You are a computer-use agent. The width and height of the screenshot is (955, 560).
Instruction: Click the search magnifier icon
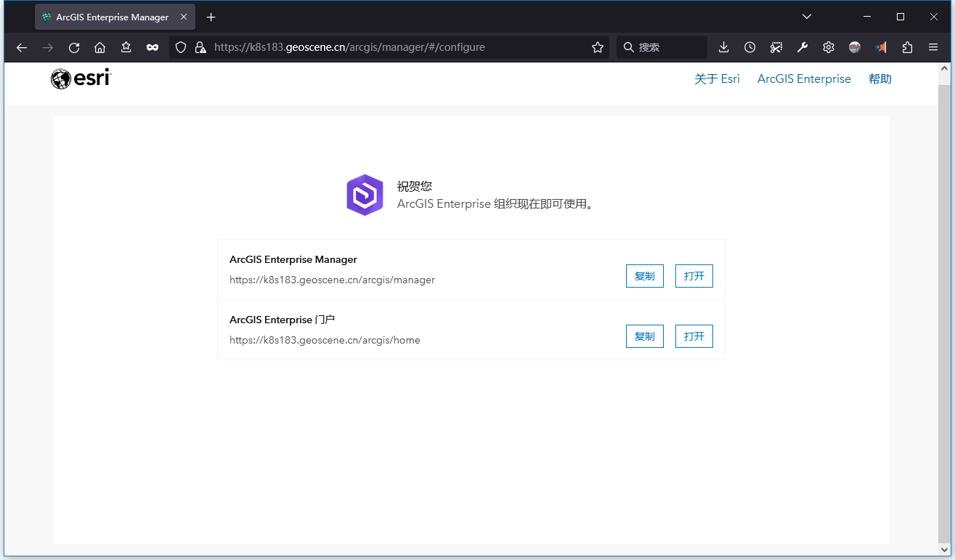point(629,47)
